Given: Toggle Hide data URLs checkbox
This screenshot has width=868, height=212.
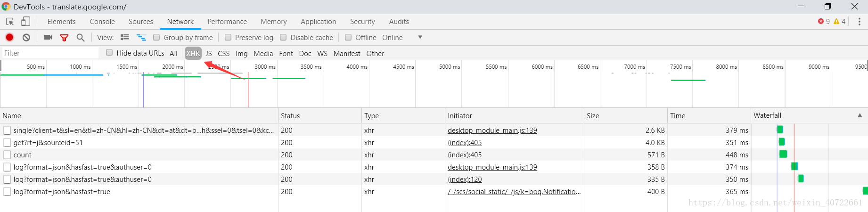Looking at the screenshot, I should (109, 53).
